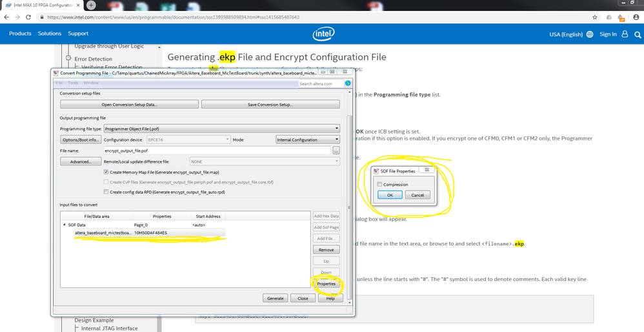Close the Intel MAX 10 FPGA tab
This screenshot has height=332, width=644.
[x=78, y=5]
